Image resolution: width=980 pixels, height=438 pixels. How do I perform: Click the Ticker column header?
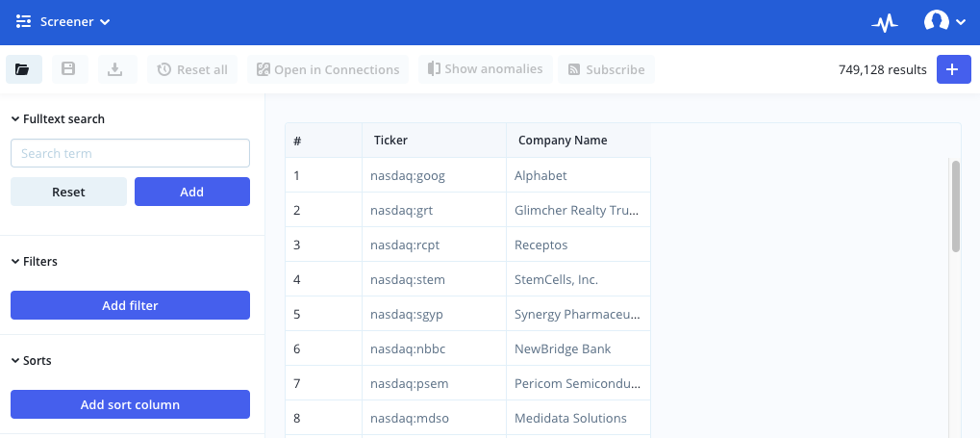point(435,141)
